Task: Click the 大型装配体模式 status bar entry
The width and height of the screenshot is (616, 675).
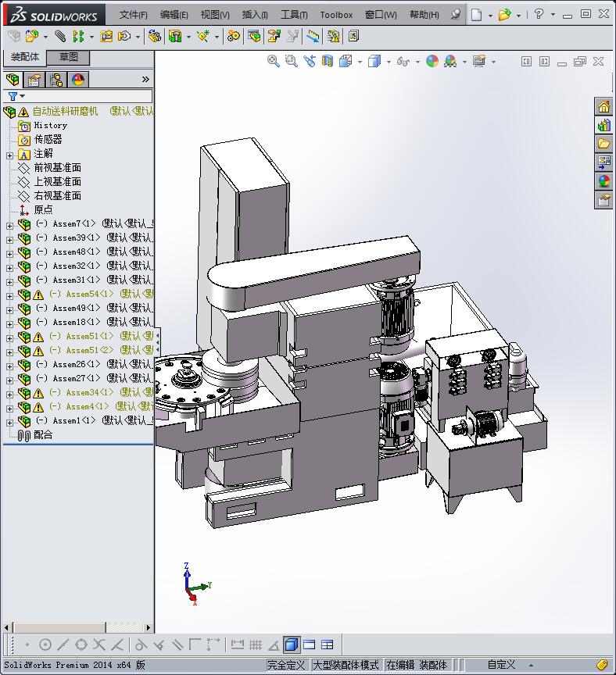Action: pyautogui.click(x=346, y=665)
